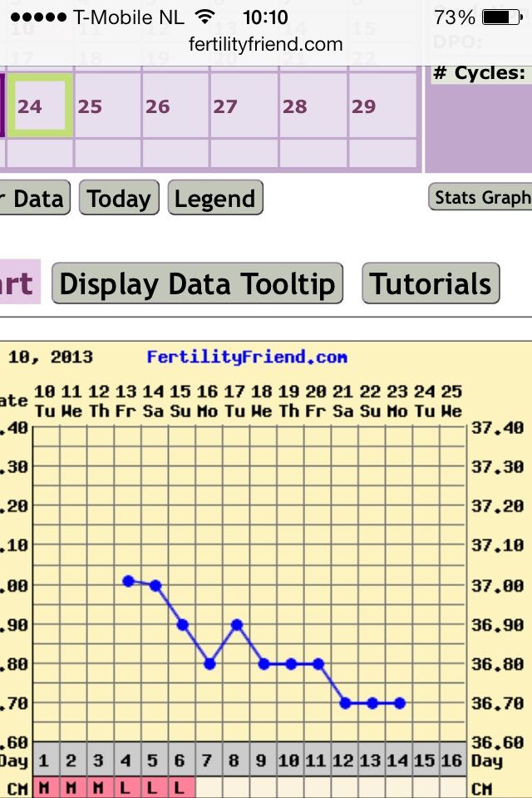
Task: Click cycle day 2 cell
Action: coord(72,761)
